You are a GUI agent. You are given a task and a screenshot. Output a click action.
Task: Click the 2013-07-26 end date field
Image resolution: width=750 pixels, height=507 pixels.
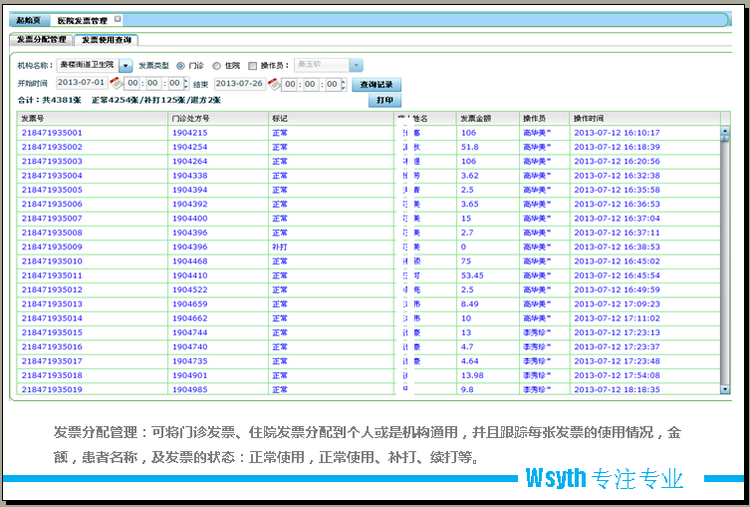click(x=240, y=83)
